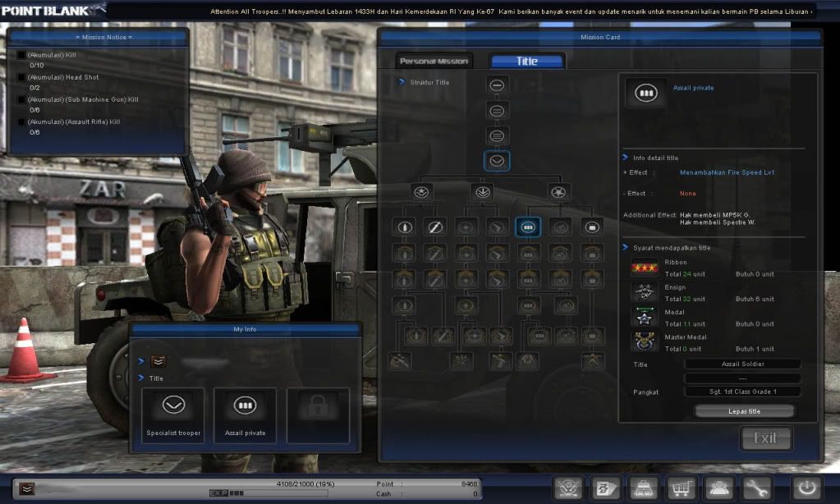Toggle the Assault Rifle Kill mission checkbox
The width and height of the screenshot is (840, 504).
(21, 122)
